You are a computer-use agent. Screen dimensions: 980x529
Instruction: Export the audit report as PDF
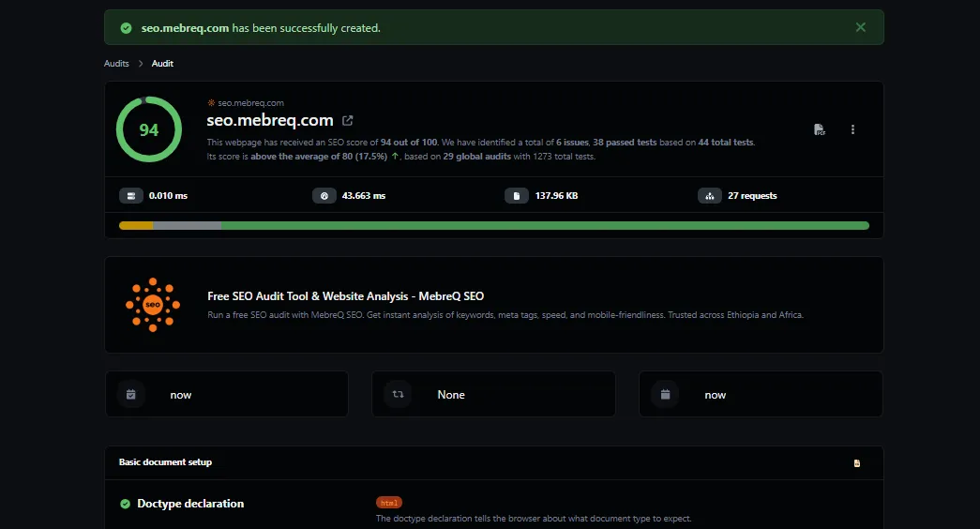coord(820,129)
